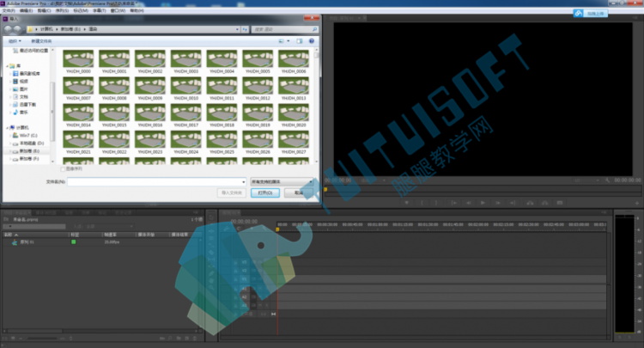
Task: Open the 剪辑(C) Clip menu
Action: (44, 10)
